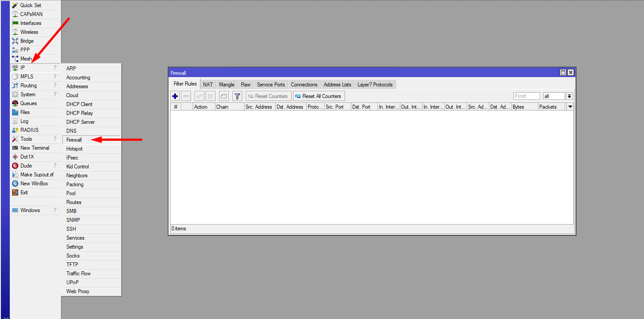This screenshot has height=319, width=644.
Task: Click the disable (X) icon in Firewall toolbar
Action: 210,96
